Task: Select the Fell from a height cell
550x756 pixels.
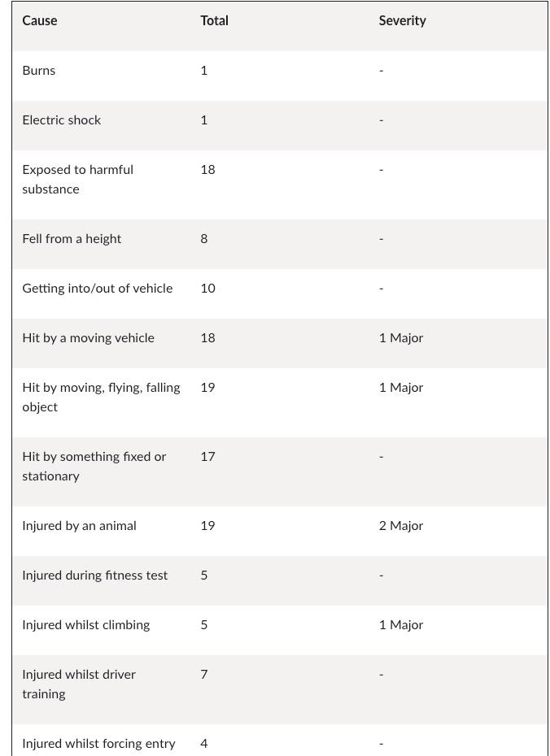Action: pos(72,239)
